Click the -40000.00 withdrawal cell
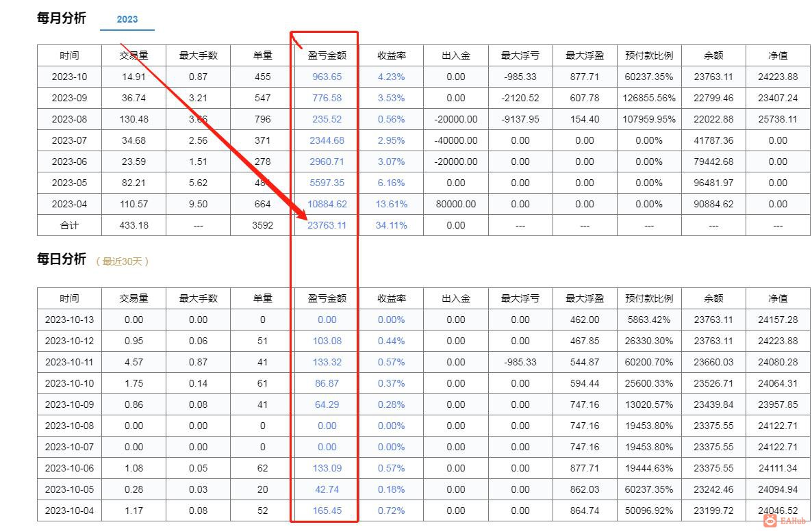The height and width of the screenshot is (531, 812). [x=456, y=140]
